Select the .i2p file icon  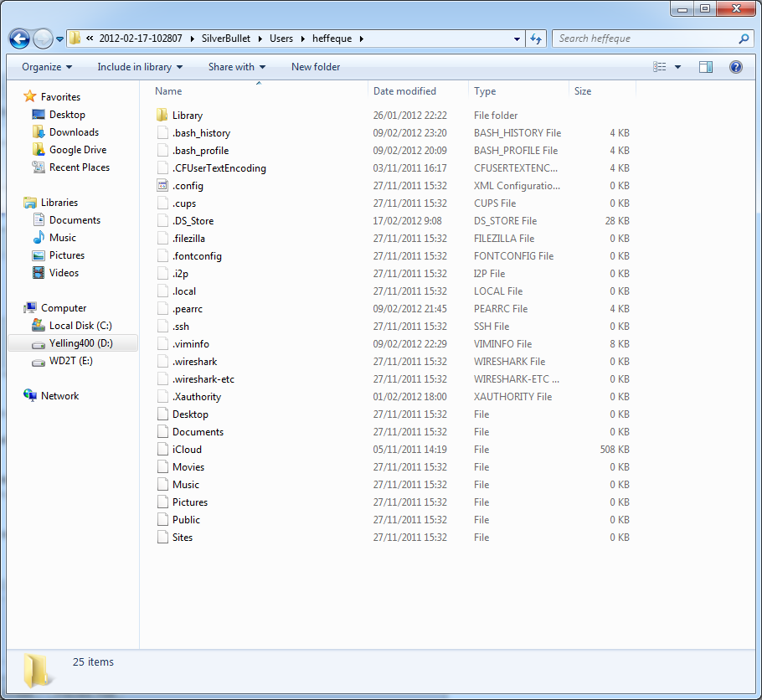tap(162, 273)
